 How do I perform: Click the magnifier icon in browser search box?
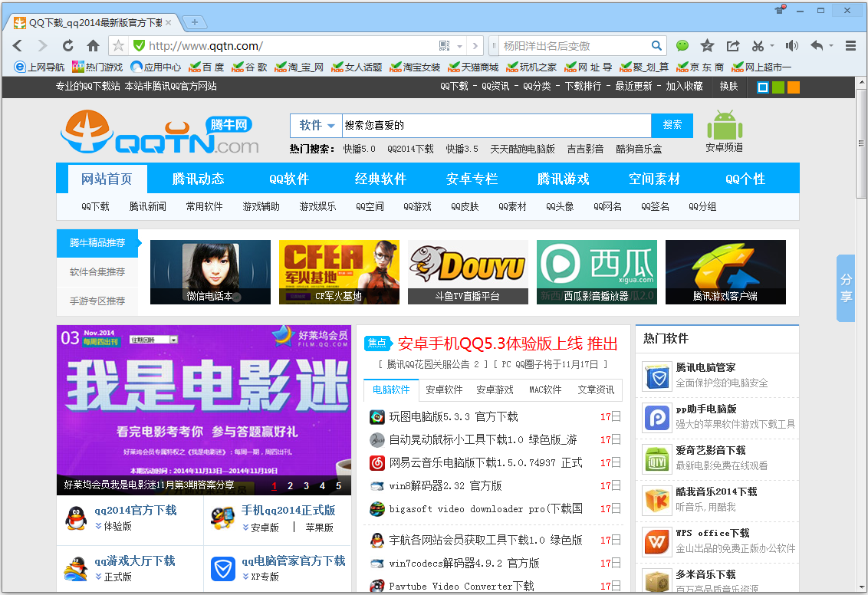pos(656,46)
